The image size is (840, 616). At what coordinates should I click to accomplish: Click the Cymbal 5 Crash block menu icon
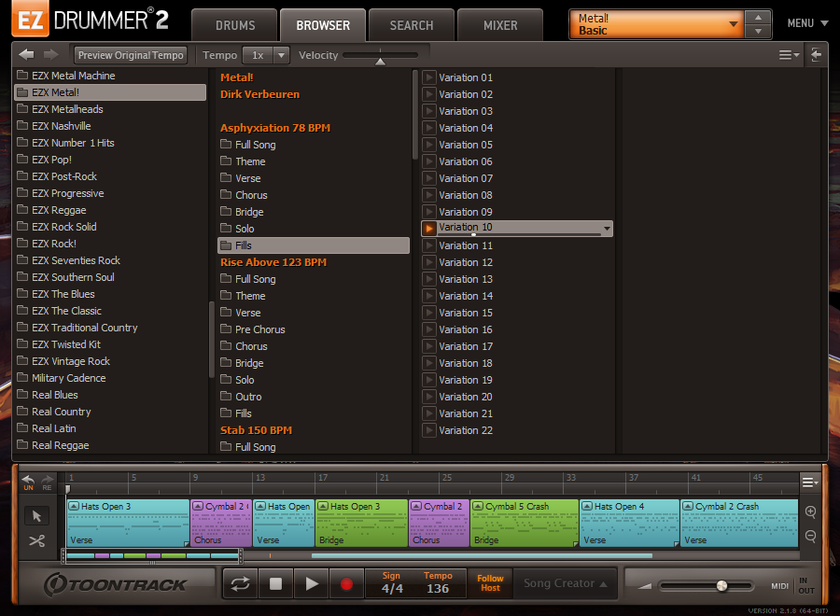(479, 506)
